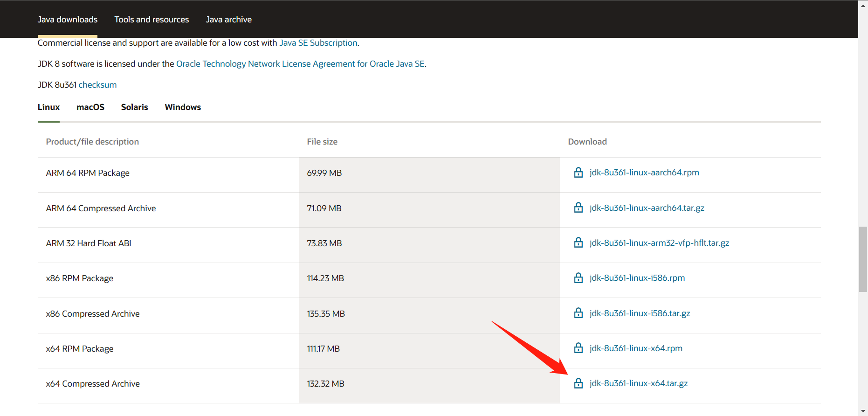
Task: Click lock icon beside jdk-8u361-linux-i586.rpm
Action: pyautogui.click(x=578, y=278)
